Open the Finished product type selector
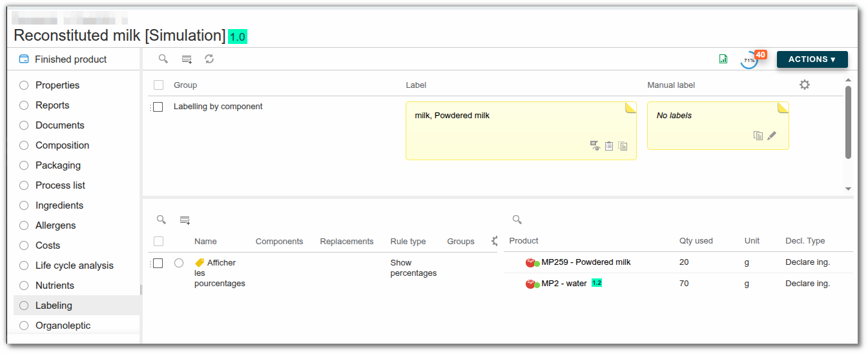This screenshot has width=868, height=354. [63, 59]
